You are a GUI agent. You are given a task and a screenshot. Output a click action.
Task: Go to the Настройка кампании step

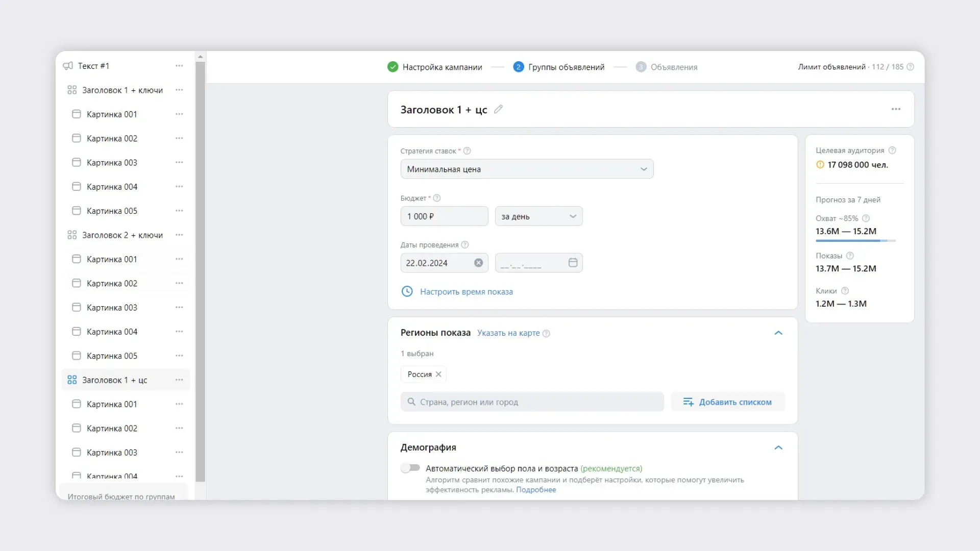[435, 67]
